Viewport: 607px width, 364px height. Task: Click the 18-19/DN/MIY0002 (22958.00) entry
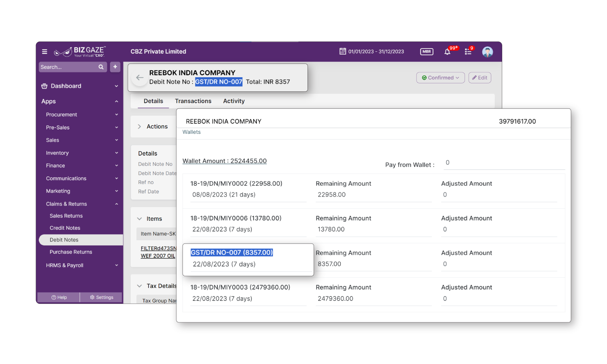(236, 184)
